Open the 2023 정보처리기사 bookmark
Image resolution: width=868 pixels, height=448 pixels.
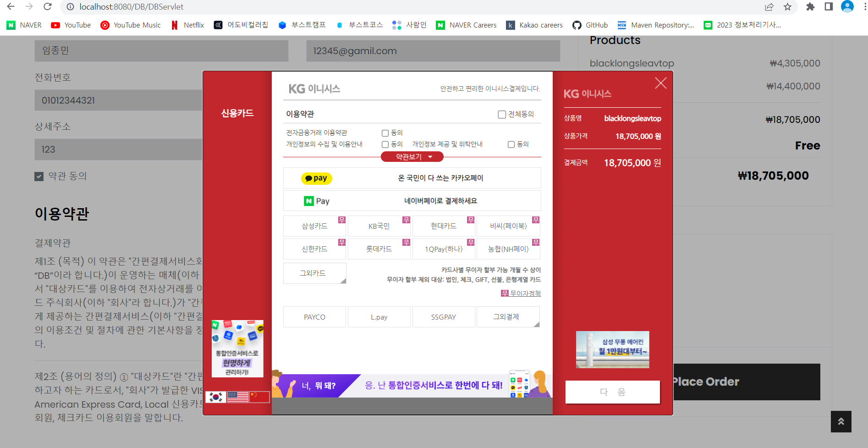[742, 25]
